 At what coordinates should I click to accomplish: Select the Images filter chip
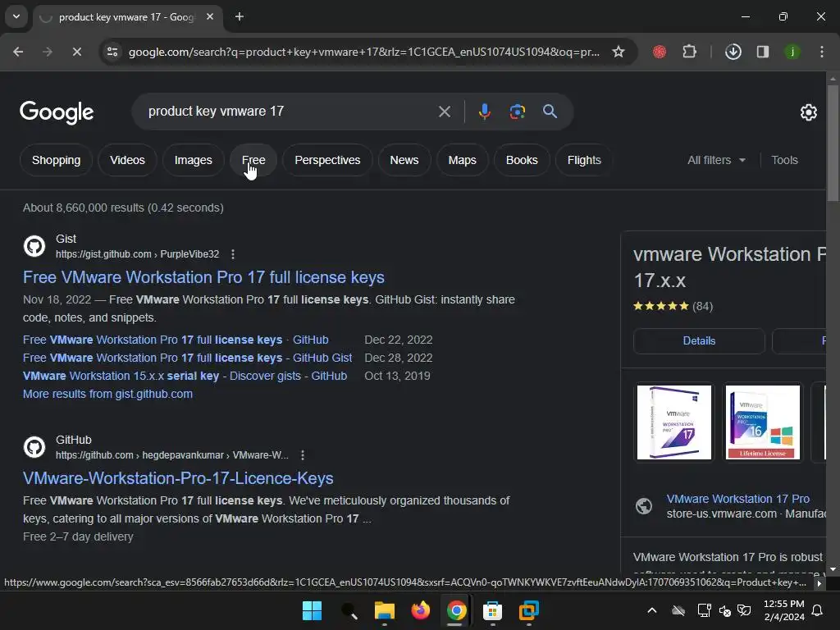(x=194, y=160)
